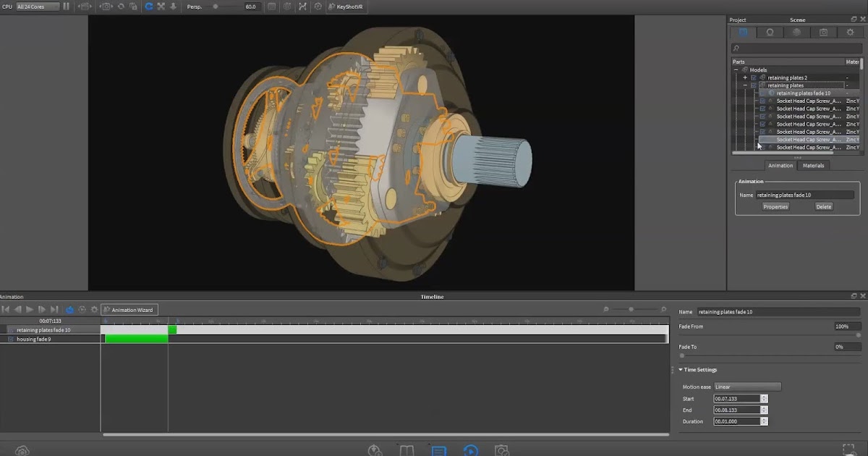Toggle the Animation timeline icon in bottom bar
Screen dimensions: 868x456
470,450
